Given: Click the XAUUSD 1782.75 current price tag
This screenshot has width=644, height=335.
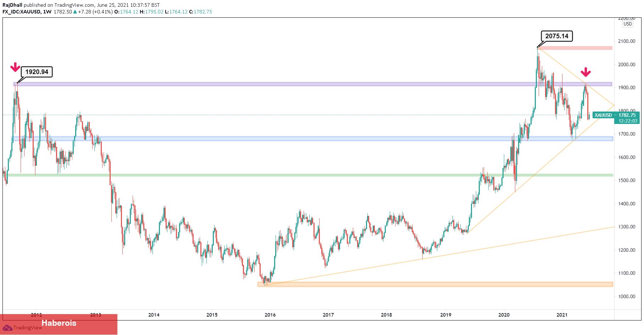Looking at the screenshot, I should (616, 115).
